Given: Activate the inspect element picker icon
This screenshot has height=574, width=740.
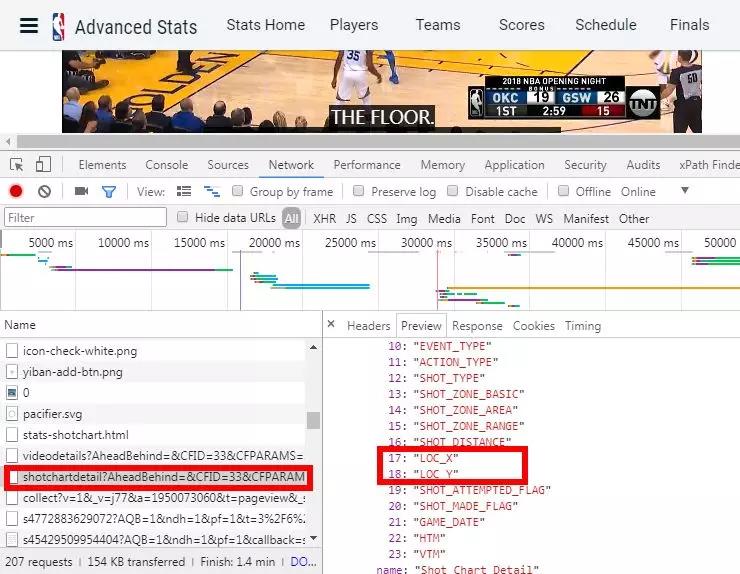Looking at the screenshot, I should (x=17, y=165).
